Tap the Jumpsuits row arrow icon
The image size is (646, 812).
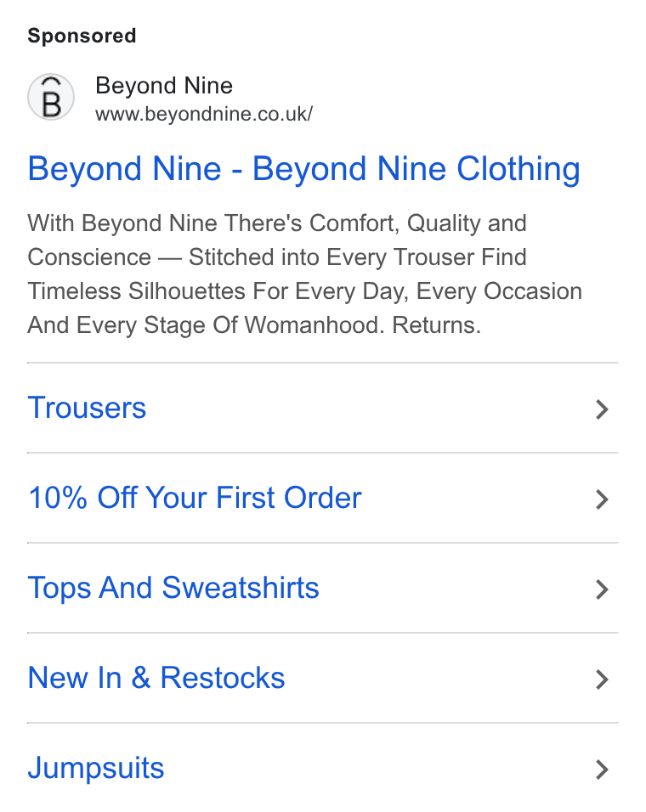[602, 770]
